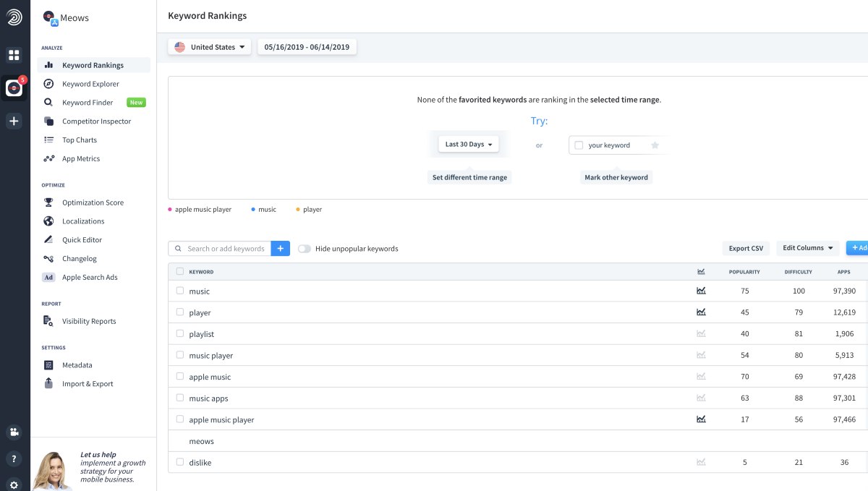Click the blue Add button at right edge
Image resolution: width=868 pixels, height=491 pixels.
point(858,248)
